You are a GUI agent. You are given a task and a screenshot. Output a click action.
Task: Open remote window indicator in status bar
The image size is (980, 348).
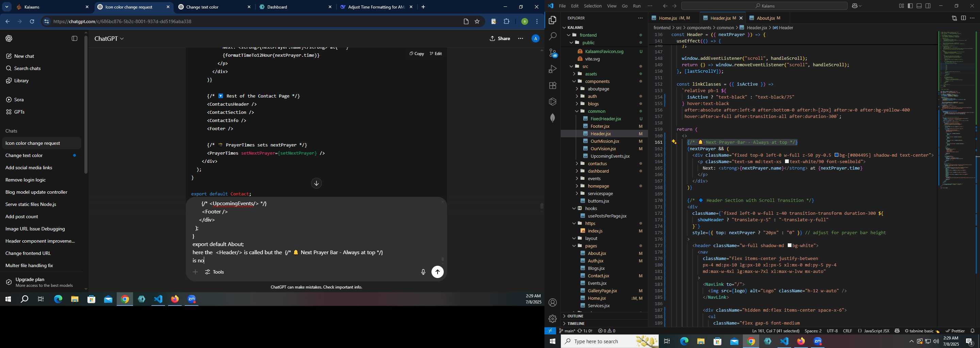(x=550, y=331)
